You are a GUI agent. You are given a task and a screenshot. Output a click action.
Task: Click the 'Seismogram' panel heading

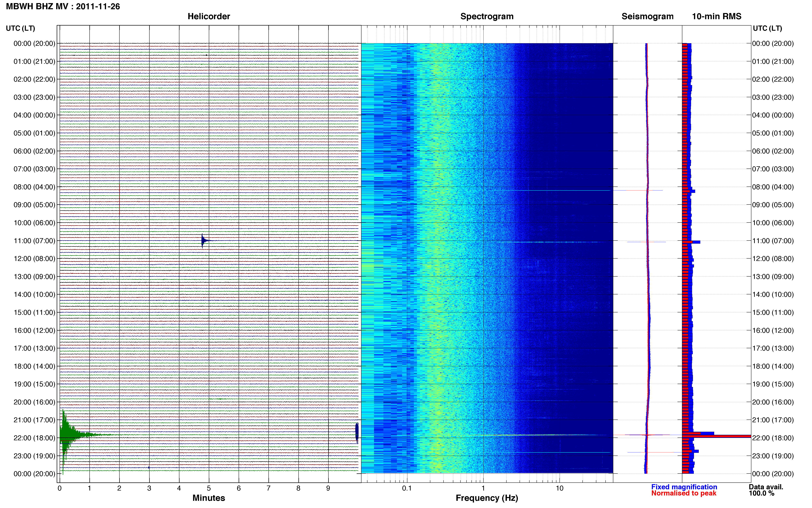coord(648,16)
